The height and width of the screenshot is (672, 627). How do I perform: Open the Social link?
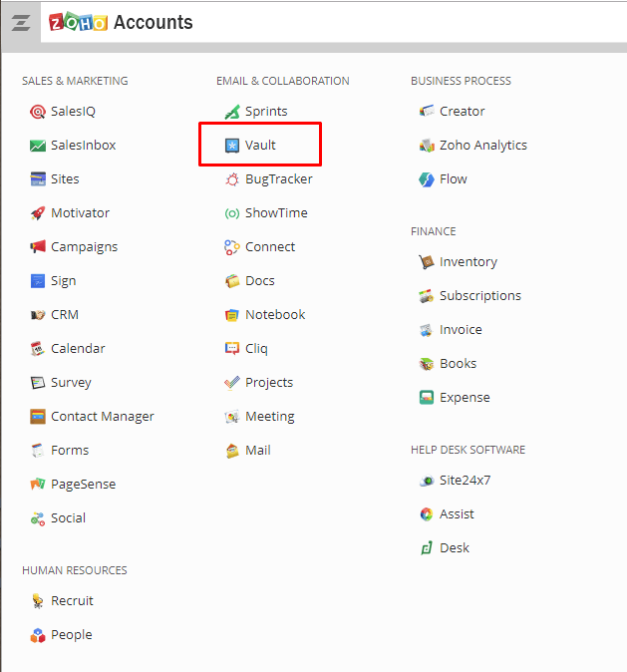coord(68,518)
